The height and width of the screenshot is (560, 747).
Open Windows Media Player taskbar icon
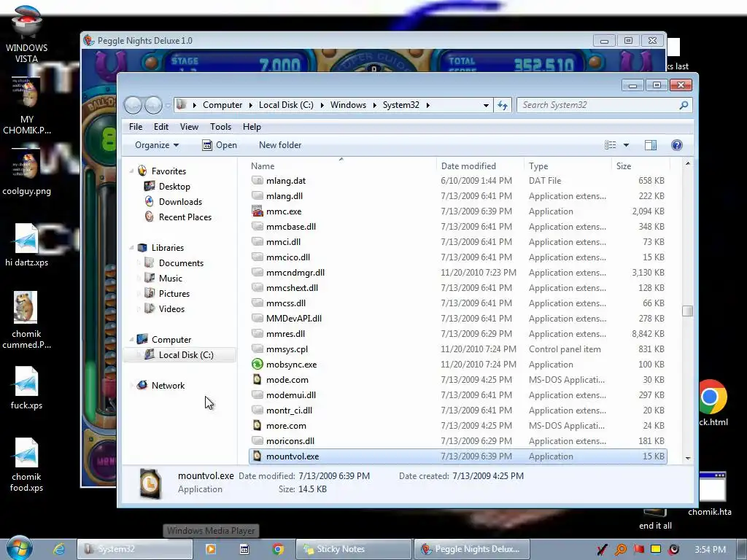(x=211, y=549)
